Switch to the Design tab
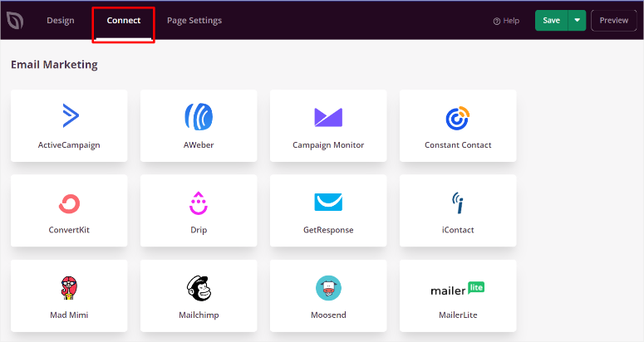This screenshot has height=342, width=644. click(x=60, y=21)
